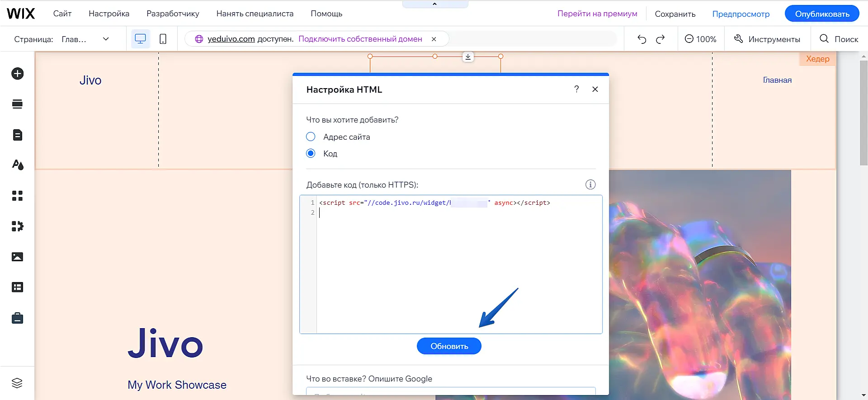Open the Site Design icon in sidebar

[18, 165]
